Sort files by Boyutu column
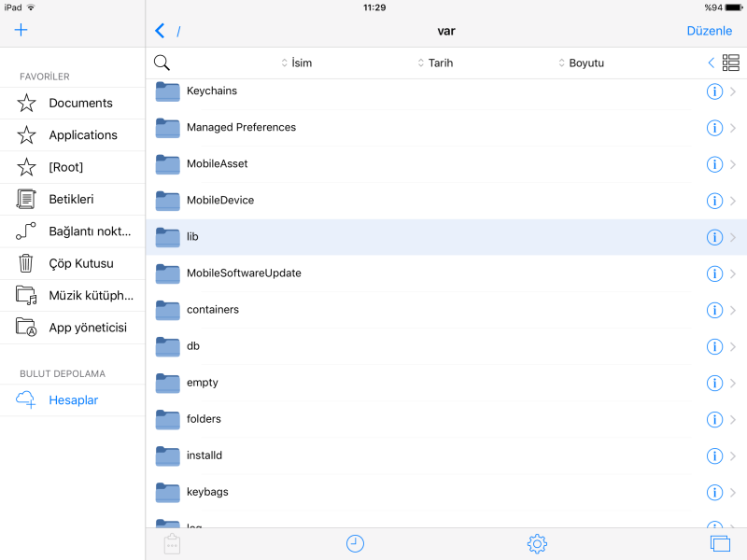The height and width of the screenshot is (560, 747). tap(581, 63)
